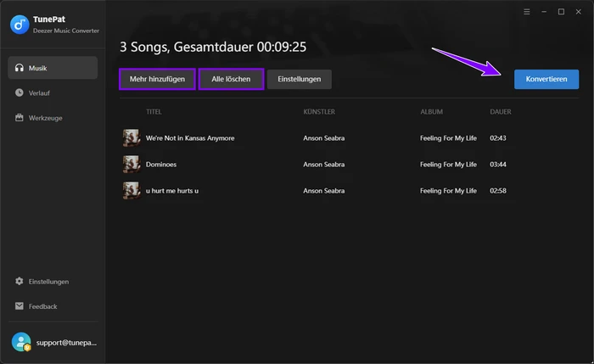Viewport: 594px width, 364px height.
Task: Click Anson Seabra in u hurt me hurts u row
Action: pyautogui.click(x=324, y=191)
